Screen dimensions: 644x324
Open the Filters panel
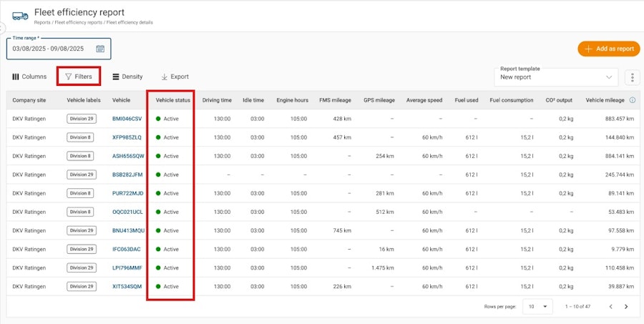pos(79,77)
